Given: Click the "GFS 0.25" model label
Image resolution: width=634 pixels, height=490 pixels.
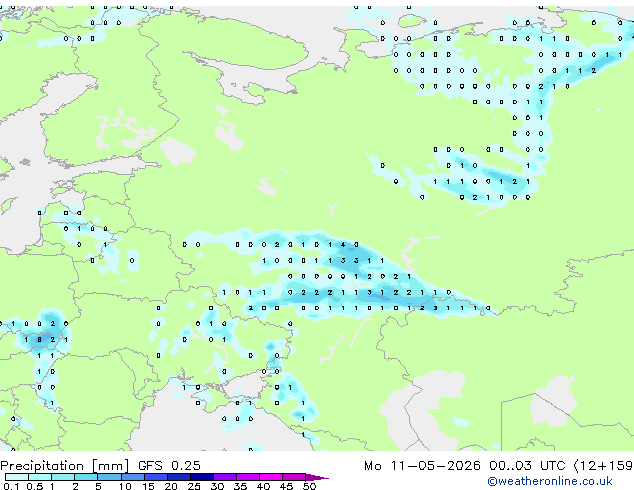Looking at the screenshot, I should [x=169, y=466].
